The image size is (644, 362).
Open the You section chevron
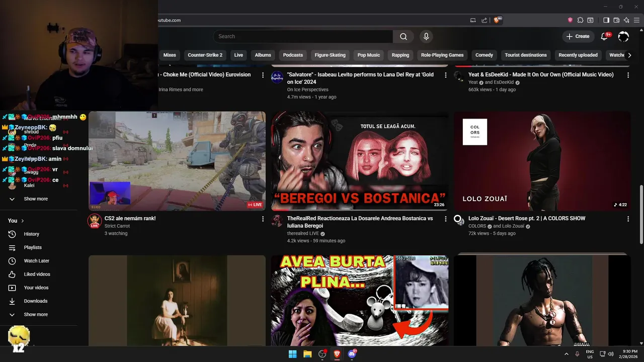(22, 221)
